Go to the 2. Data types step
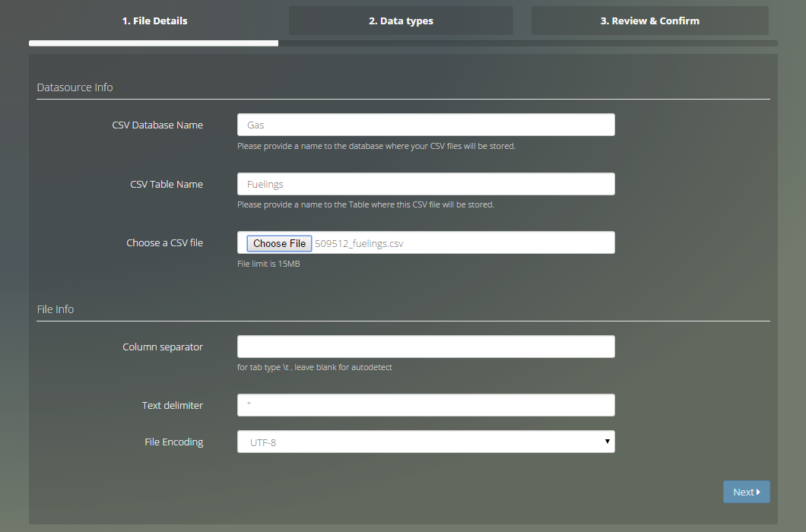This screenshot has height=532, width=806. [401, 21]
